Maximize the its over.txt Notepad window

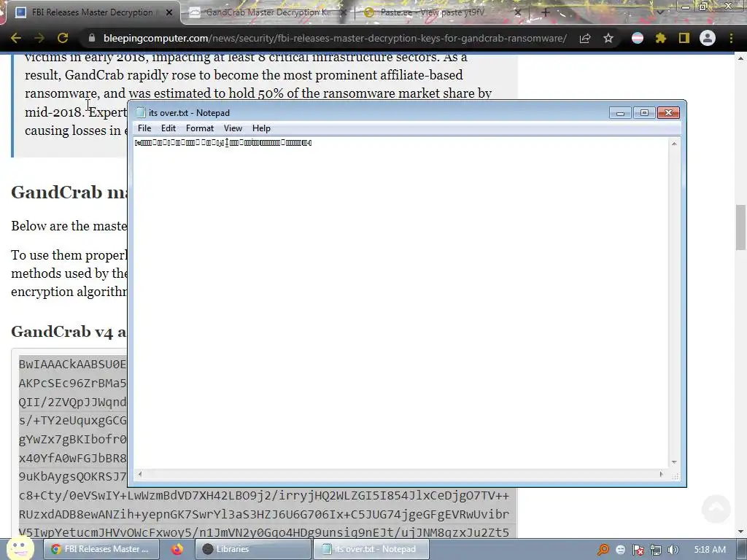point(644,113)
